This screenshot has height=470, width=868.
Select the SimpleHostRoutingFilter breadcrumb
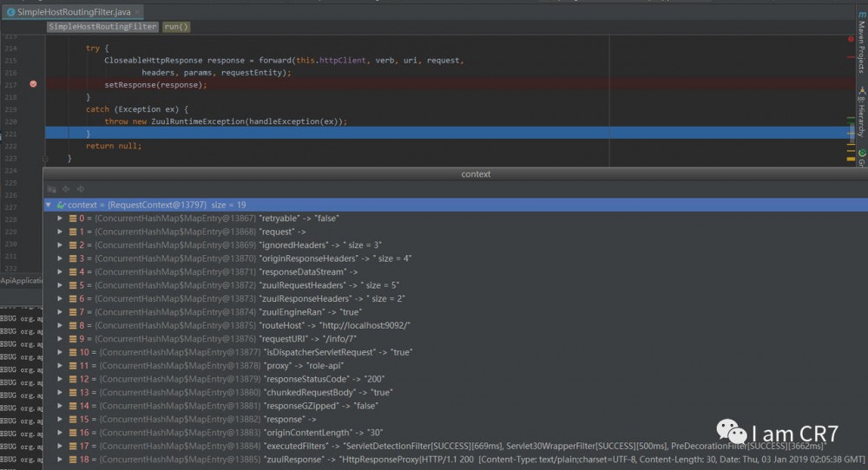click(102, 27)
